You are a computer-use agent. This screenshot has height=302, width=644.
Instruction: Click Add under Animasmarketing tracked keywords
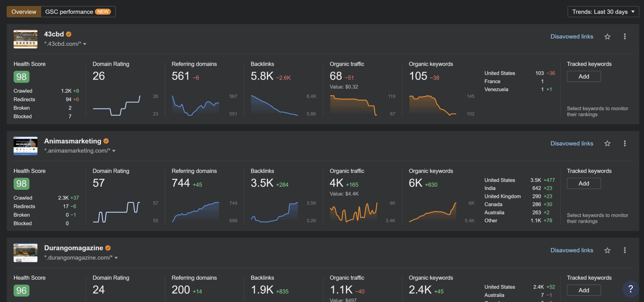tap(584, 183)
